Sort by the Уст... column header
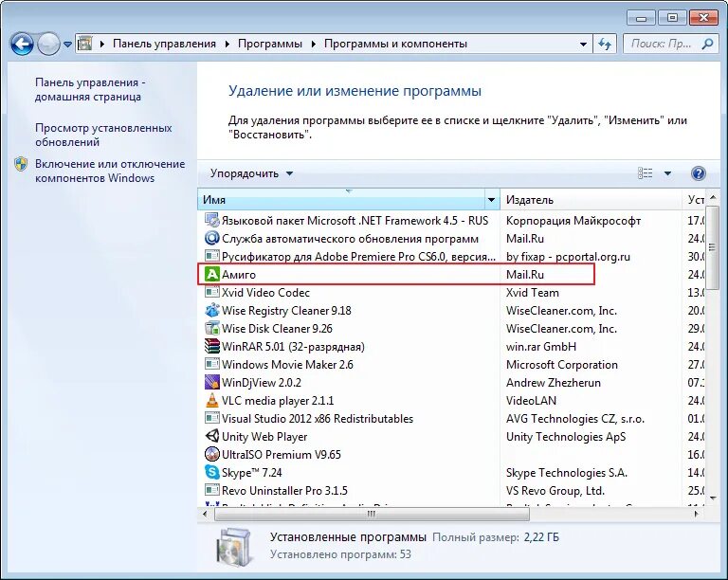728x580 pixels. [694, 200]
